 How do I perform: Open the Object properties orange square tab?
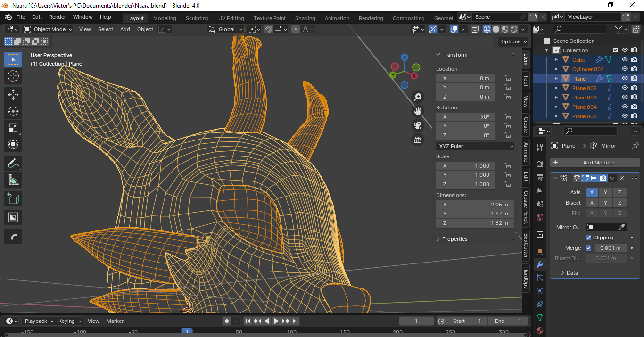(x=540, y=251)
